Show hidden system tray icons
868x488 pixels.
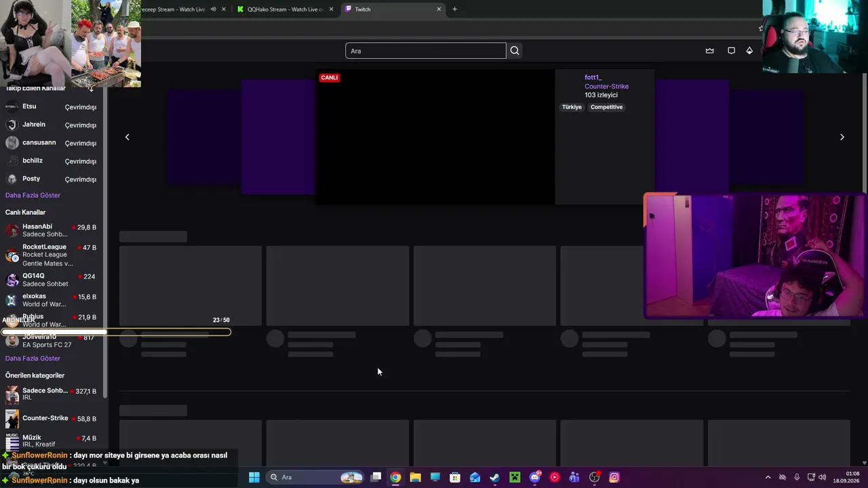click(768, 477)
